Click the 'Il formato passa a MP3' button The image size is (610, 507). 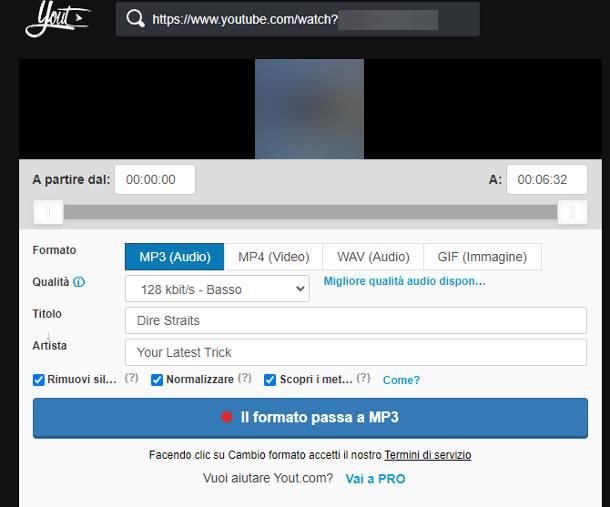(310, 418)
